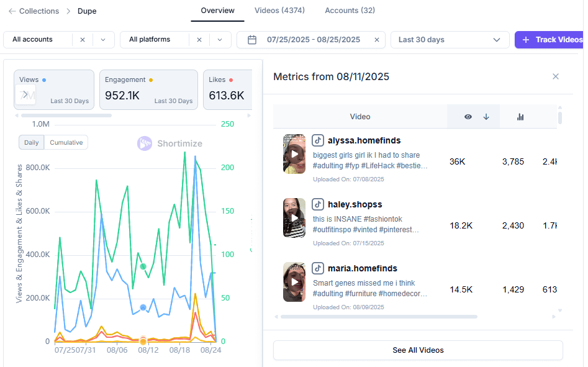Open the Last 30 days dropdown
588x367 pixels.
click(450, 40)
